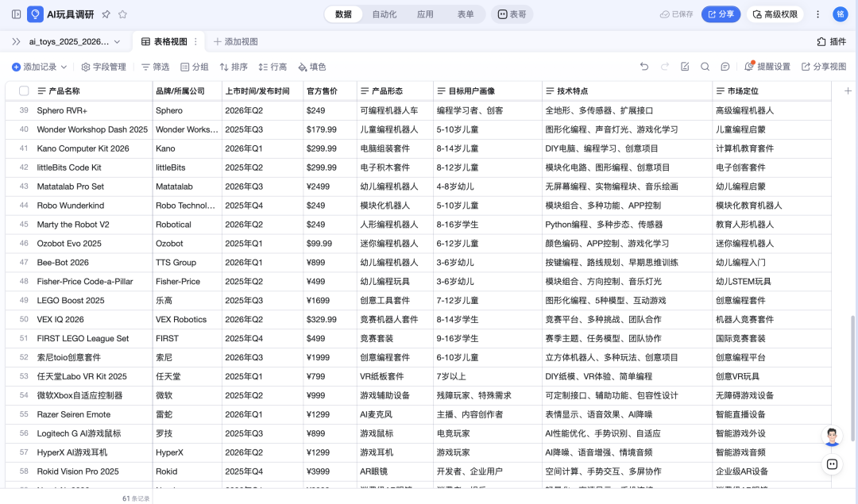Star the document as favorite
Image resolution: width=858 pixels, height=504 pixels.
pyautogui.click(x=123, y=14)
